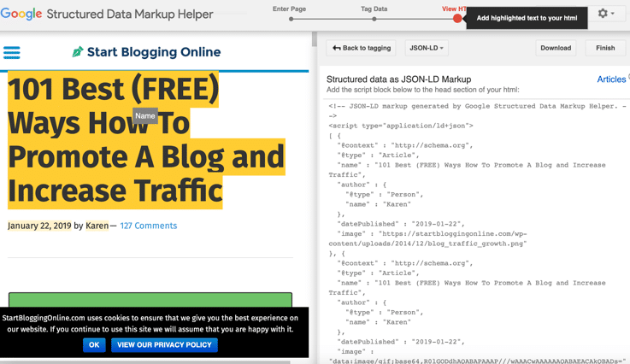
Task: Select the red View HTML step marker
Action: 457,19
